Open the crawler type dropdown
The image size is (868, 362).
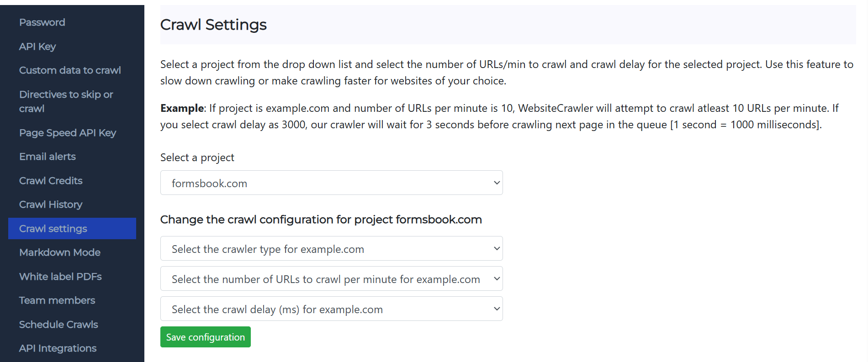(x=331, y=248)
